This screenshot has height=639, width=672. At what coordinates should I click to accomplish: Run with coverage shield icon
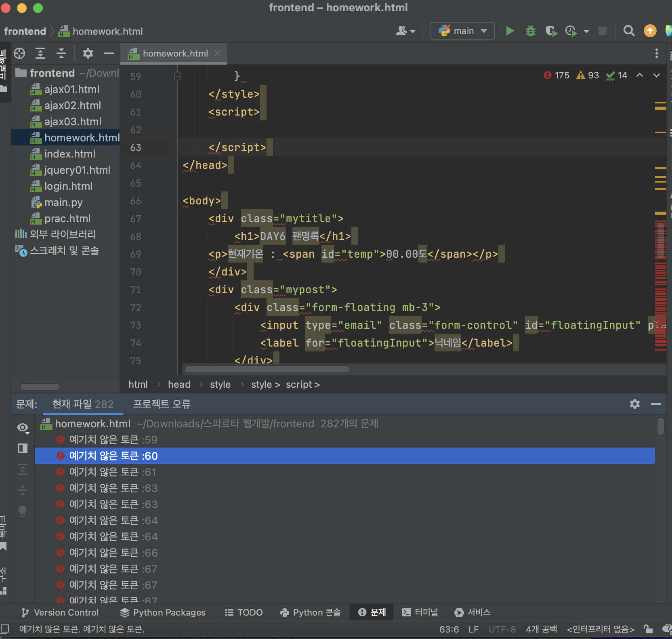551,31
